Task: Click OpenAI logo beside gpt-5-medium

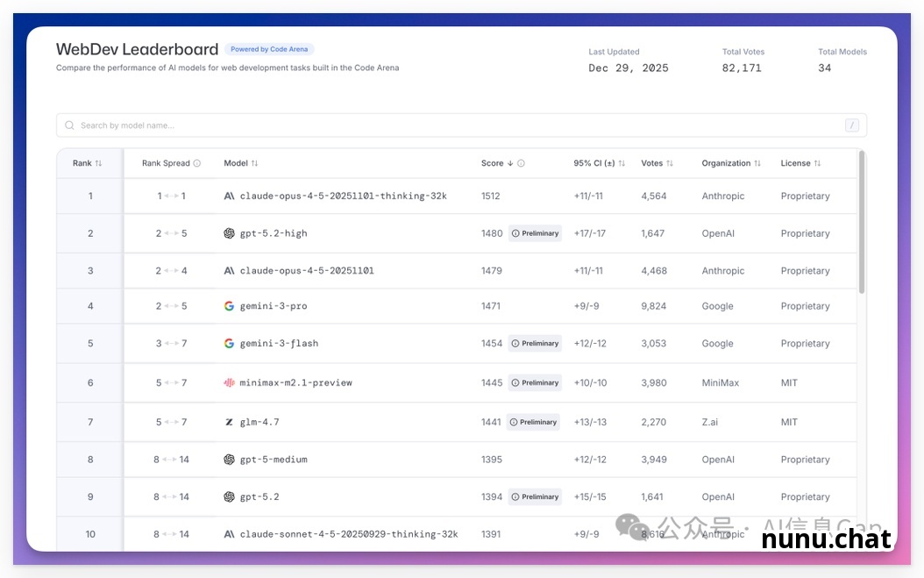Action: (x=229, y=460)
